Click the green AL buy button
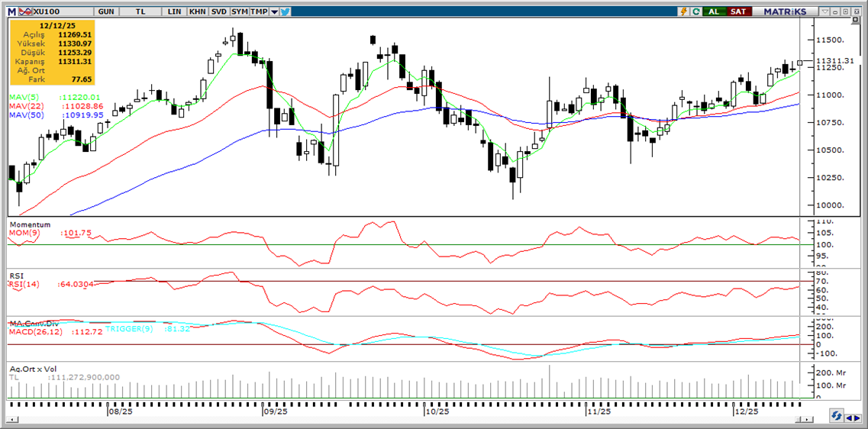The width and height of the screenshot is (868, 429). point(714,11)
